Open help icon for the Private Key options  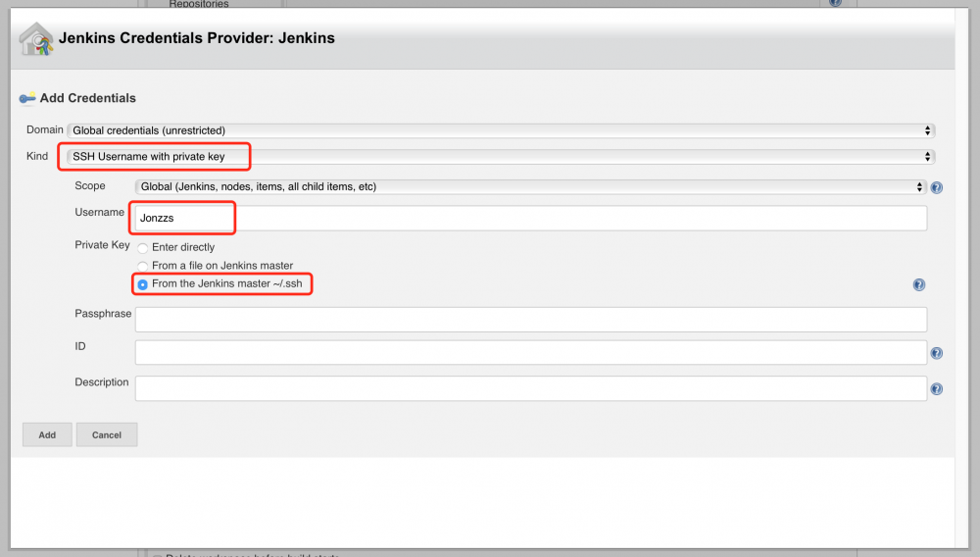pos(919,285)
